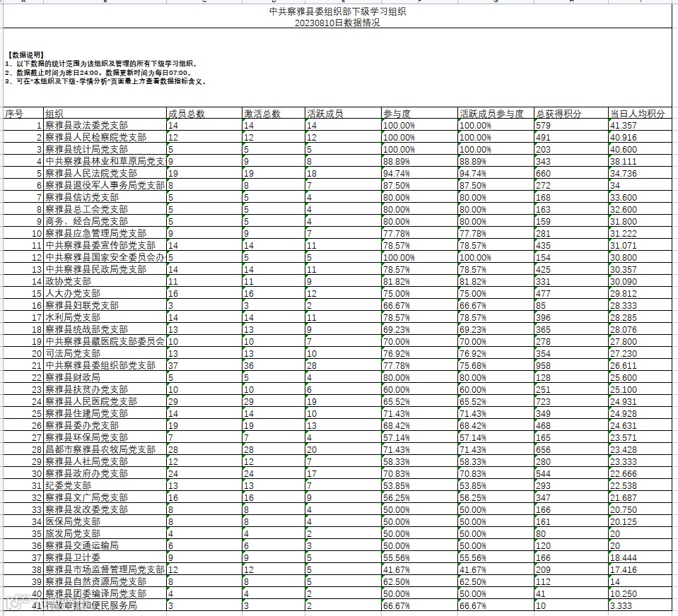The image size is (678, 616).
Task: Click the 41.357 average score cell
Action: pyautogui.click(x=640, y=125)
